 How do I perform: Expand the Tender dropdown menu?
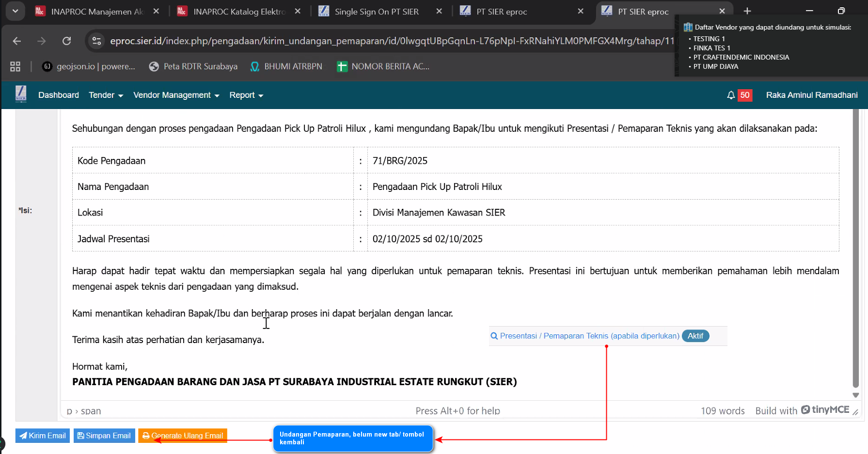click(106, 95)
